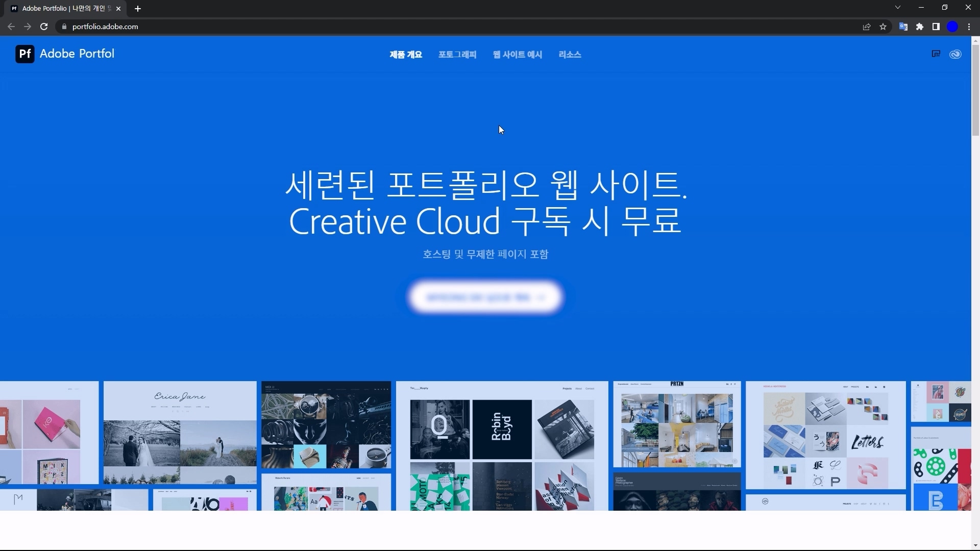Select the 제품 개요 nav item
This screenshot has width=980, height=551.
405,55
